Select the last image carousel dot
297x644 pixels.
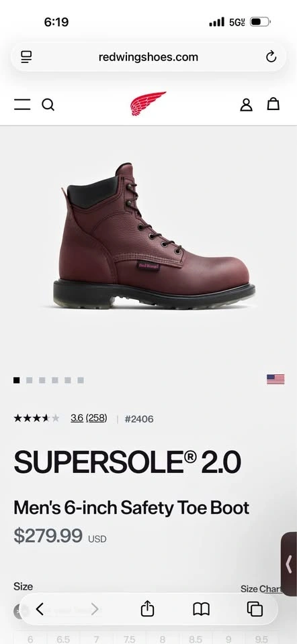[x=81, y=380]
